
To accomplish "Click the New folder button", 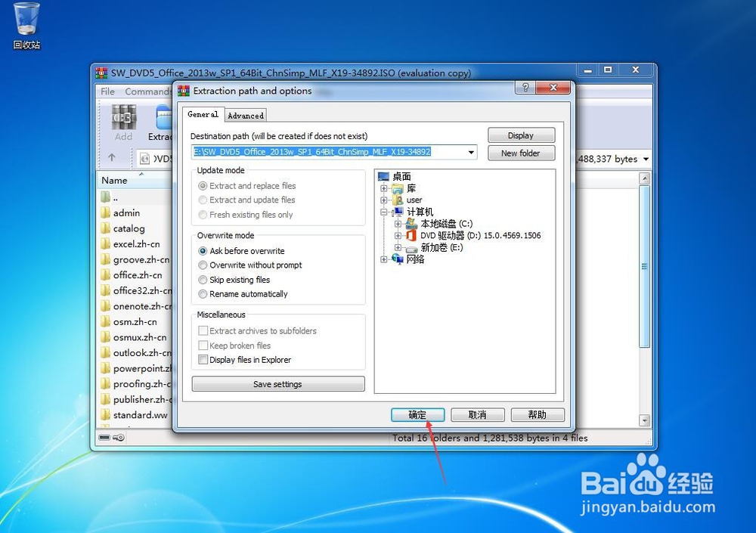I will click(x=521, y=153).
